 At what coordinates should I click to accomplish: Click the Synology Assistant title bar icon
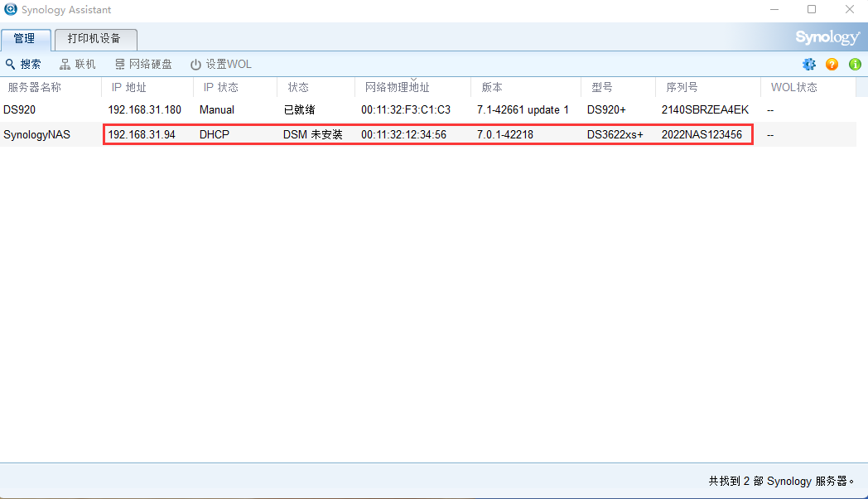pos(10,10)
